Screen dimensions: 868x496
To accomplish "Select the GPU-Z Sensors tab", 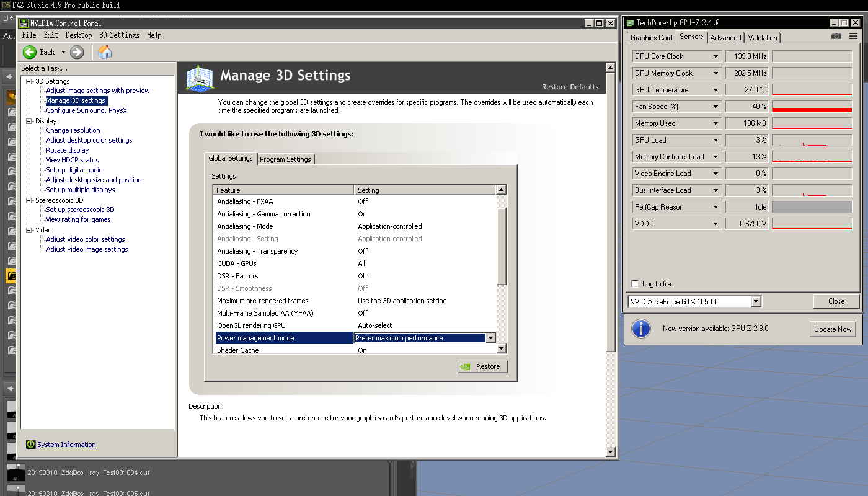I will click(x=691, y=37).
